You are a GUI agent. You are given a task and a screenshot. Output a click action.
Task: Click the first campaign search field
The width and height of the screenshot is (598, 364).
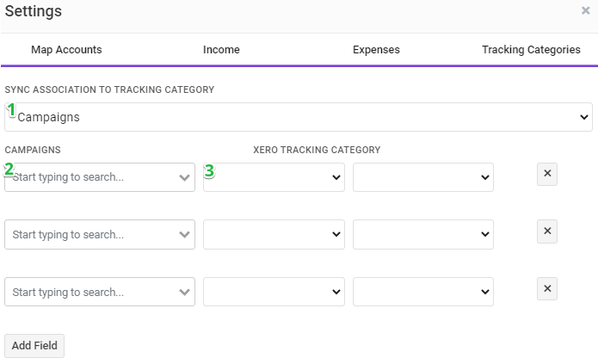(x=100, y=177)
